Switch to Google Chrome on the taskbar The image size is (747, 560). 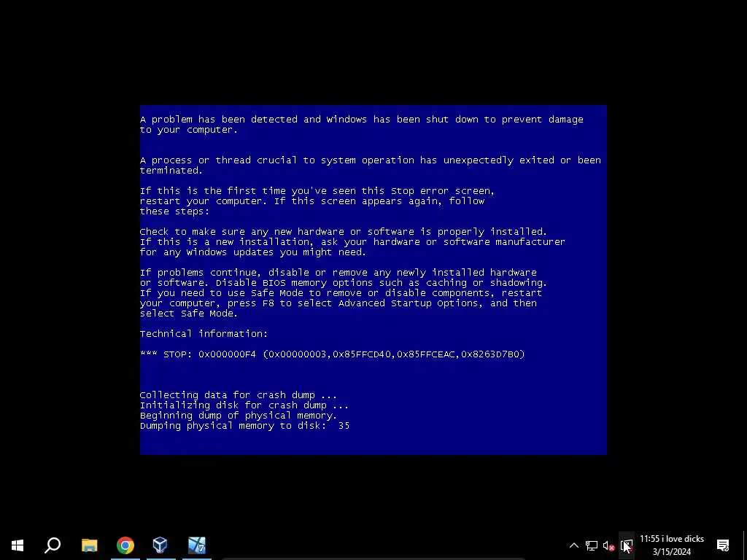[x=125, y=545]
